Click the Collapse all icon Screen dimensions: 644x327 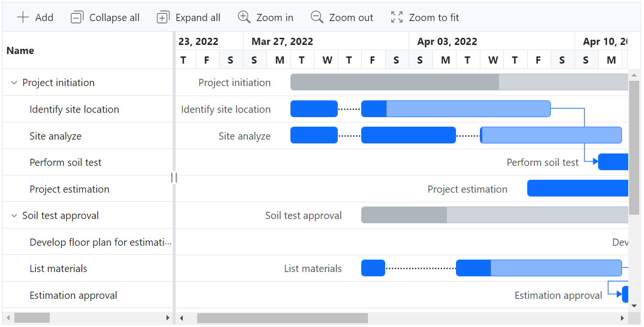76,16
